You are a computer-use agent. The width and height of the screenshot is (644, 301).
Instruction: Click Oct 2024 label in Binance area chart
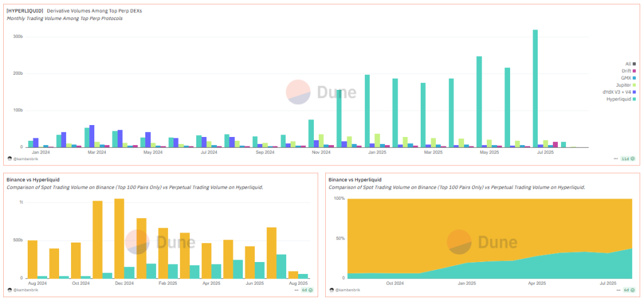click(x=395, y=283)
